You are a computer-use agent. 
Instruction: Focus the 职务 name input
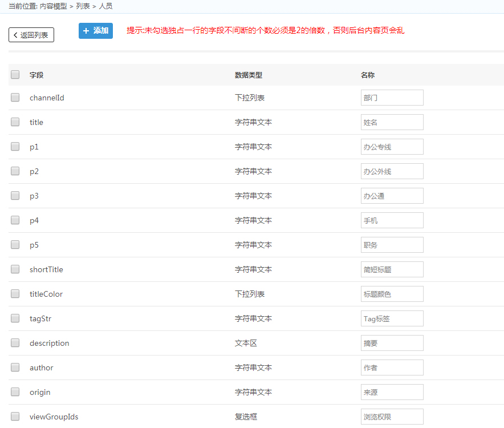point(392,245)
